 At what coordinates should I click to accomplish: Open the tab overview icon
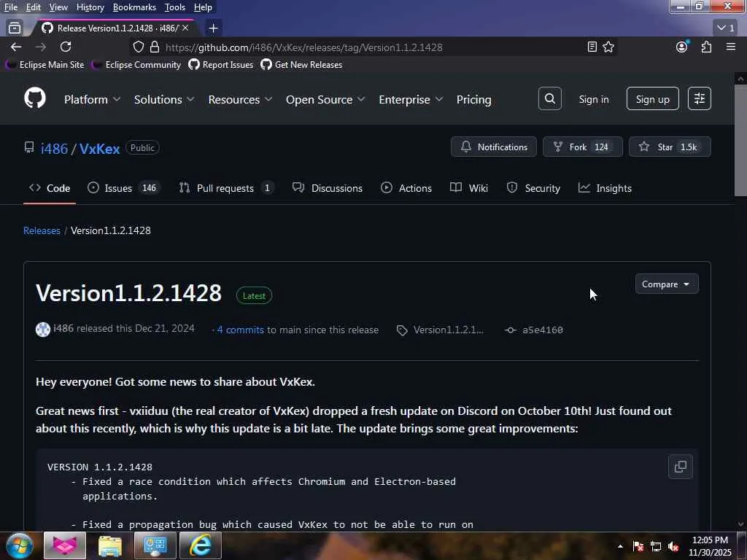click(15, 28)
